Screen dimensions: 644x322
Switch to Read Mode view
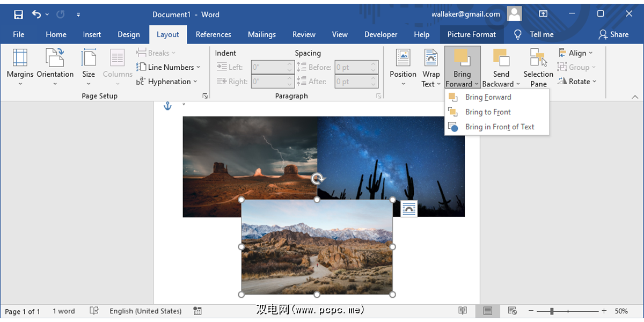coord(463,311)
